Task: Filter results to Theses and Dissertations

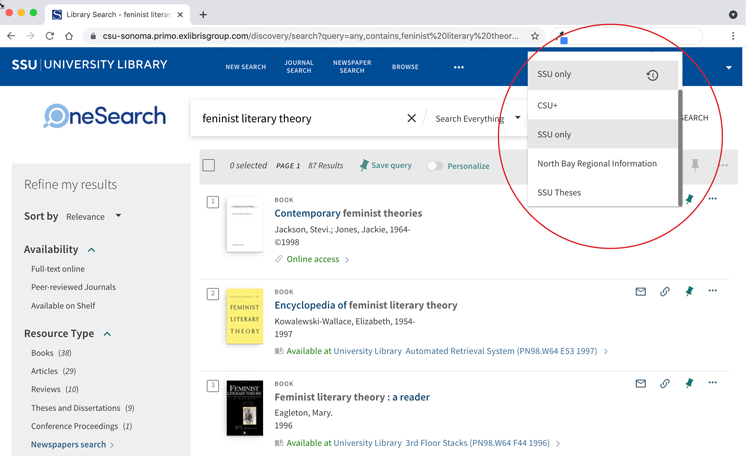Action: click(x=83, y=408)
